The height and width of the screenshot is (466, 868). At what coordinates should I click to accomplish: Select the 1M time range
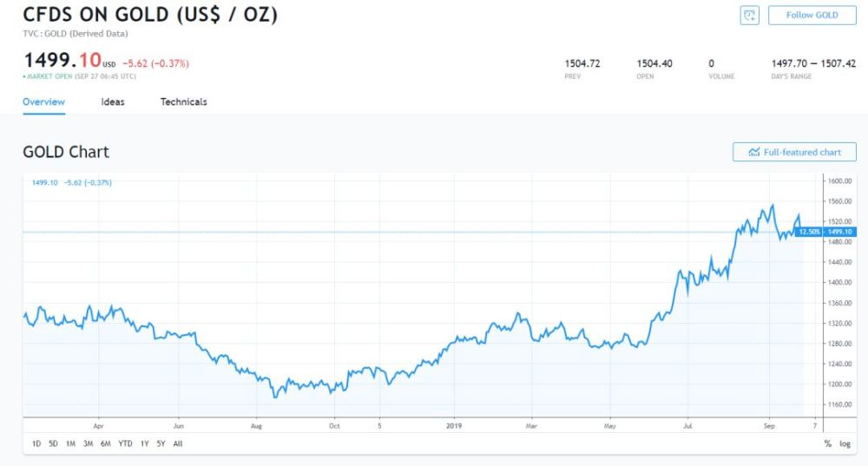click(x=70, y=443)
